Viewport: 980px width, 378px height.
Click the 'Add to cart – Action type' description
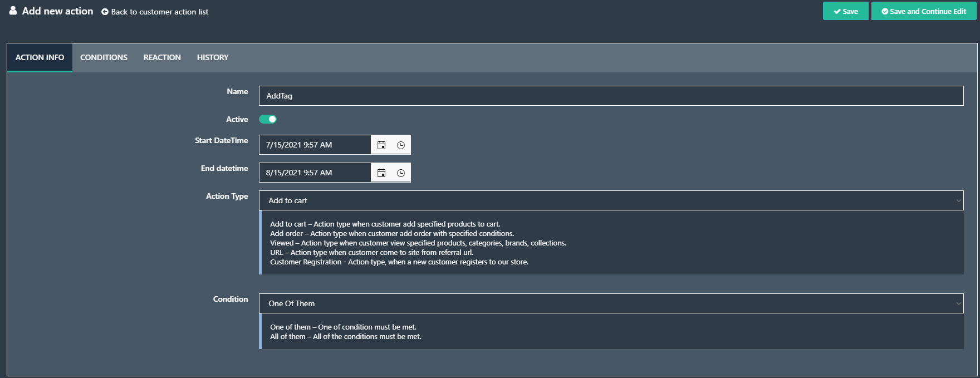point(385,224)
